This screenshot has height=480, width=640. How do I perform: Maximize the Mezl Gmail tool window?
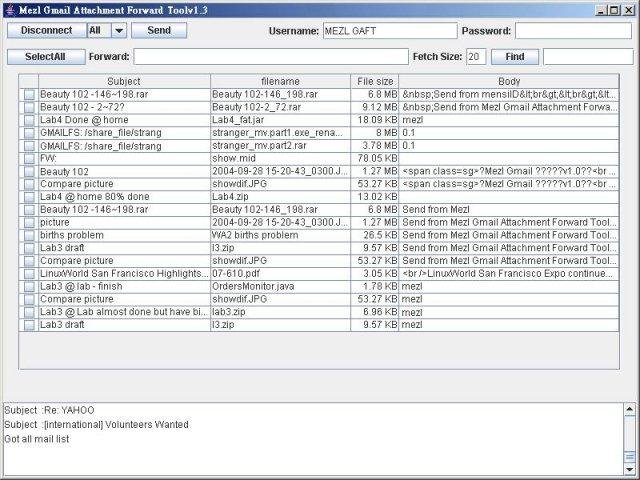[614, 10]
